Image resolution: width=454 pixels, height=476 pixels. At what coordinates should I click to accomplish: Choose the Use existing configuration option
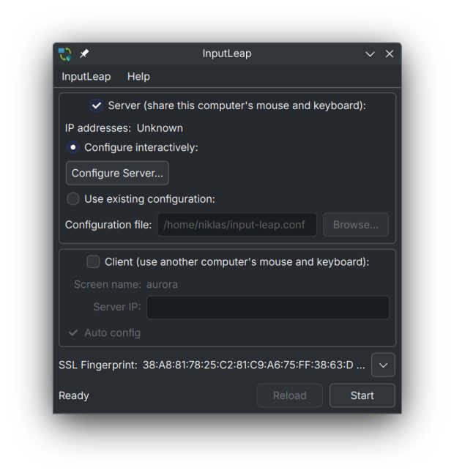click(x=73, y=198)
